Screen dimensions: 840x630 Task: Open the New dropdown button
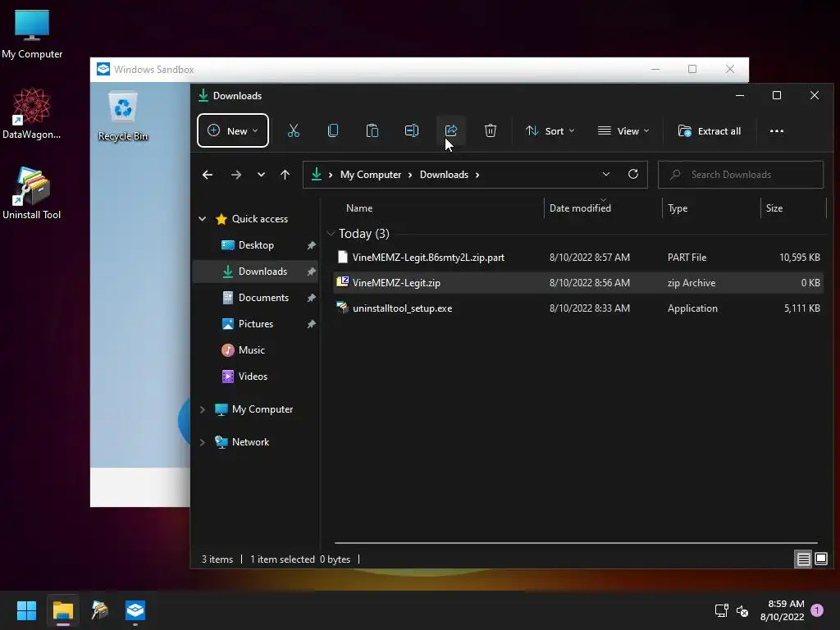point(232,130)
